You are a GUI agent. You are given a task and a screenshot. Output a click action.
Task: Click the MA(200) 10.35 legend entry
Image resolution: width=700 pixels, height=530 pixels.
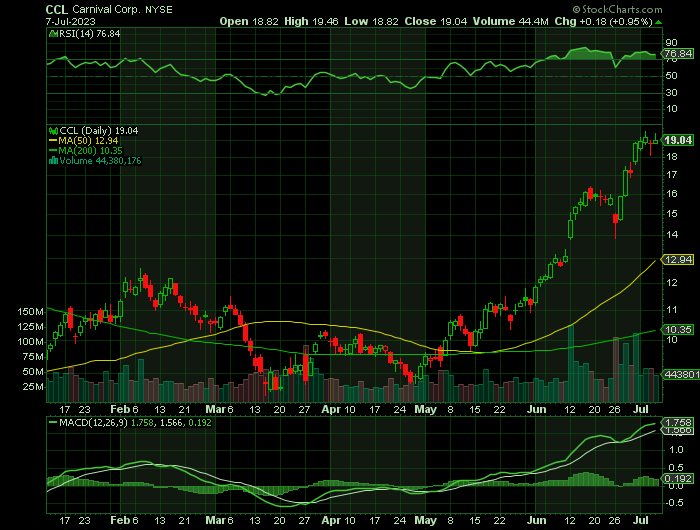point(90,151)
